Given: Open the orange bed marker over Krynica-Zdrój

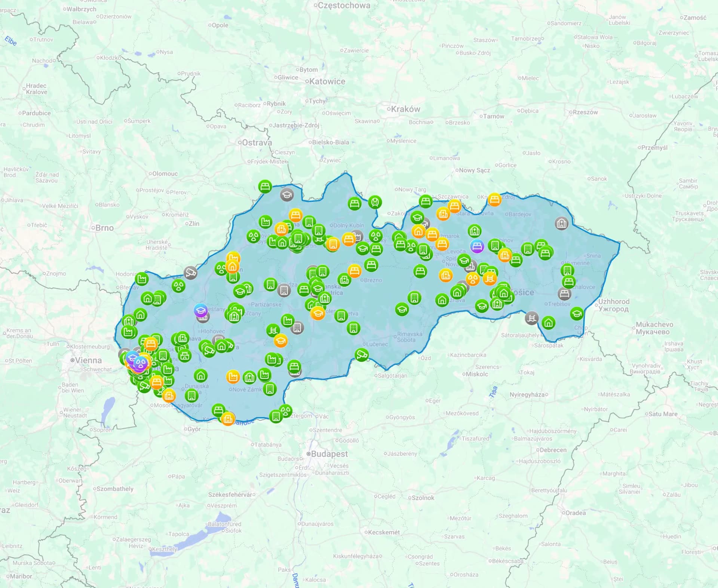Looking at the screenshot, I should [494, 200].
